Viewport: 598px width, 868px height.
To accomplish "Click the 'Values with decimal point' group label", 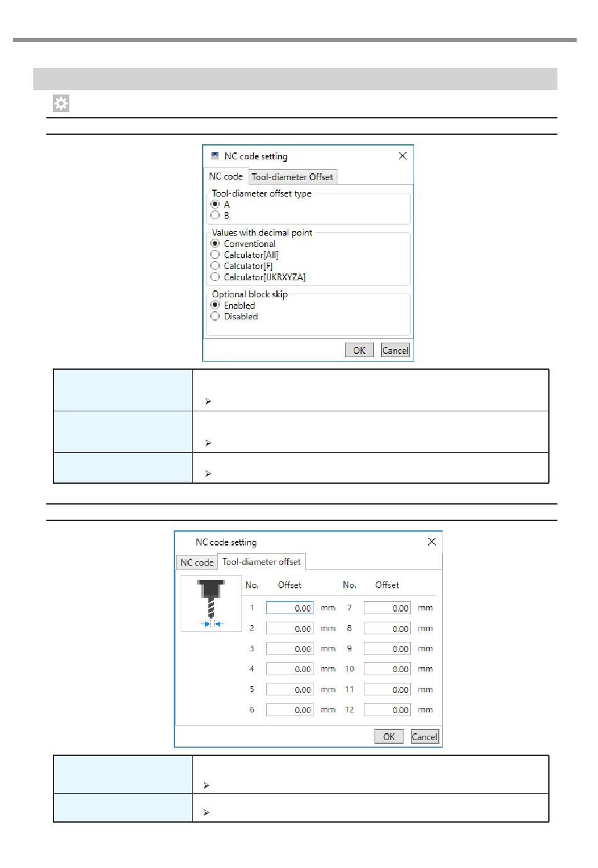I will [262, 232].
